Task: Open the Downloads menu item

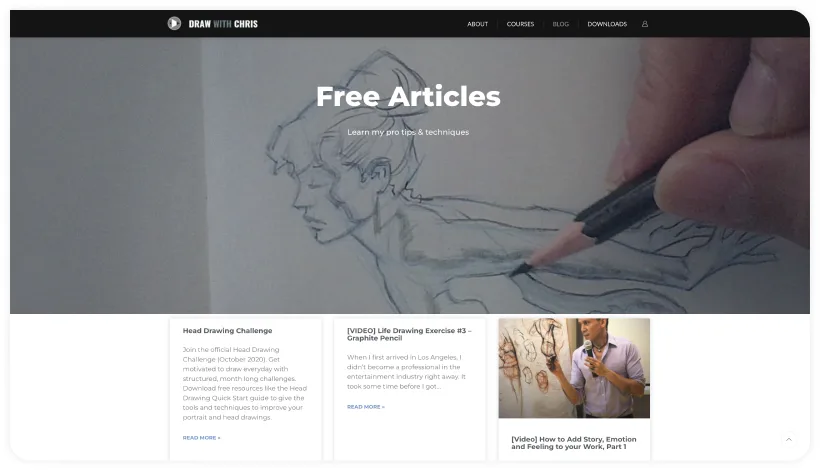Action: coord(607,24)
